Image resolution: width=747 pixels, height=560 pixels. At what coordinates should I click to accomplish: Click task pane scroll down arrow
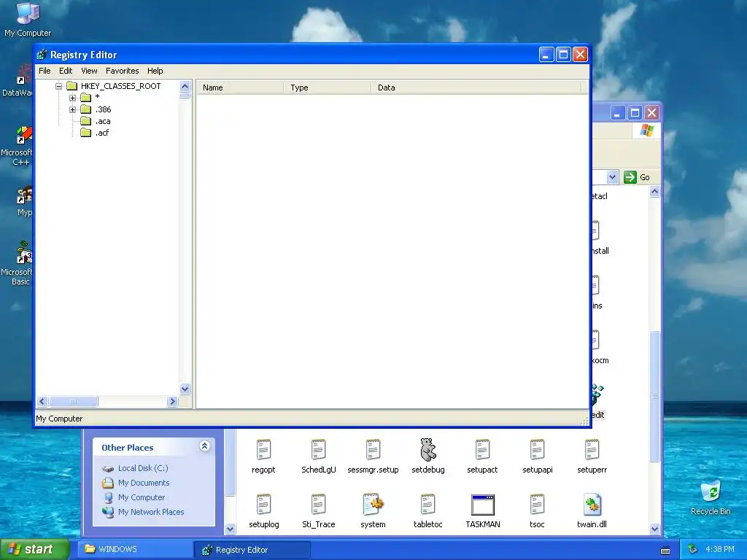coord(230,529)
